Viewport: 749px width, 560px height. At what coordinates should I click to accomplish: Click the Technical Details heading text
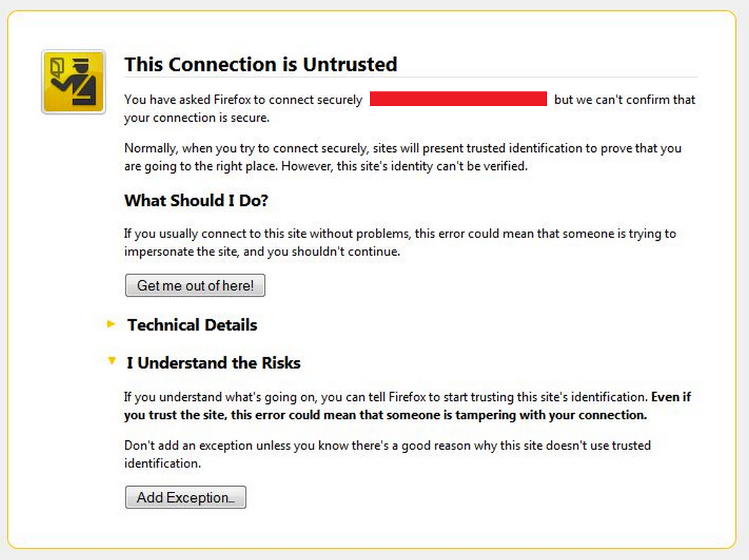point(192,325)
